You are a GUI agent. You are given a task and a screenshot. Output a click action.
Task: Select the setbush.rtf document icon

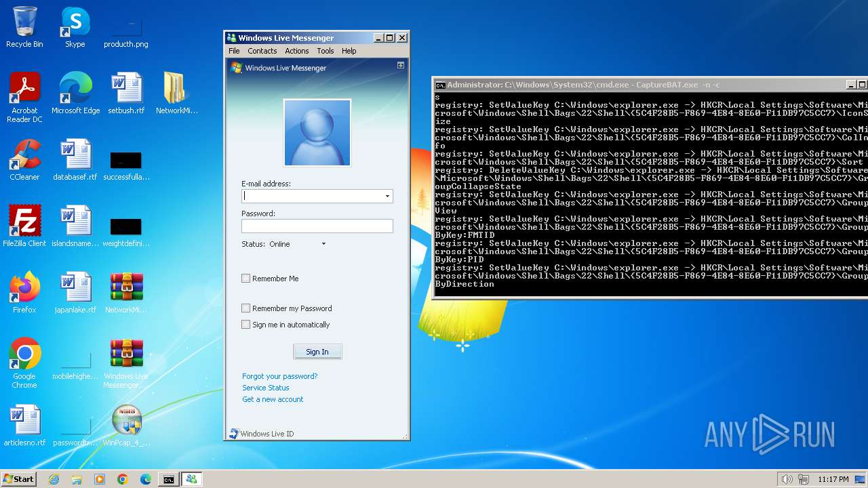click(x=126, y=94)
